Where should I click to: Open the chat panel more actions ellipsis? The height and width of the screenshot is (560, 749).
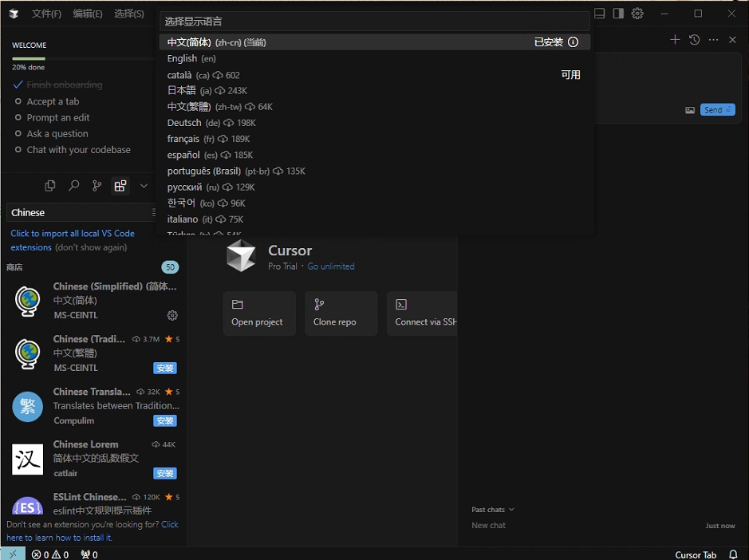tap(714, 40)
